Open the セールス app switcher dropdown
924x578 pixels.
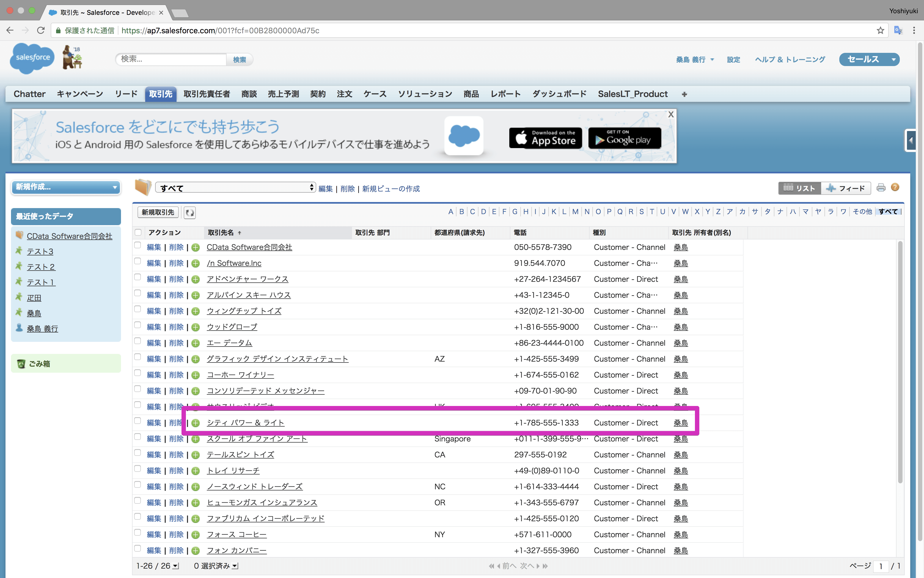pyautogui.click(x=869, y=59)
